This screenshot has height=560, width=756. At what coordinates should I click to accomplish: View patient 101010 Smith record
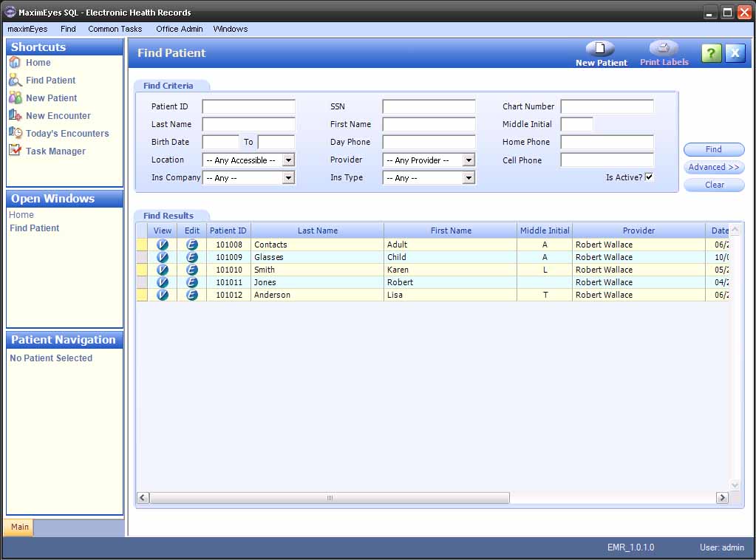(163, 270)
